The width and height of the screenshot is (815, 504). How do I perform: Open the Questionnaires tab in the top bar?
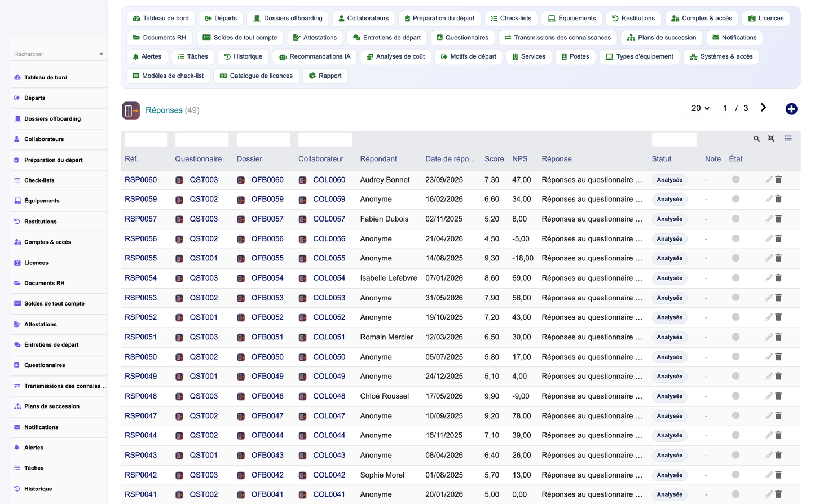pyautogui.click(x=462, y=38)
